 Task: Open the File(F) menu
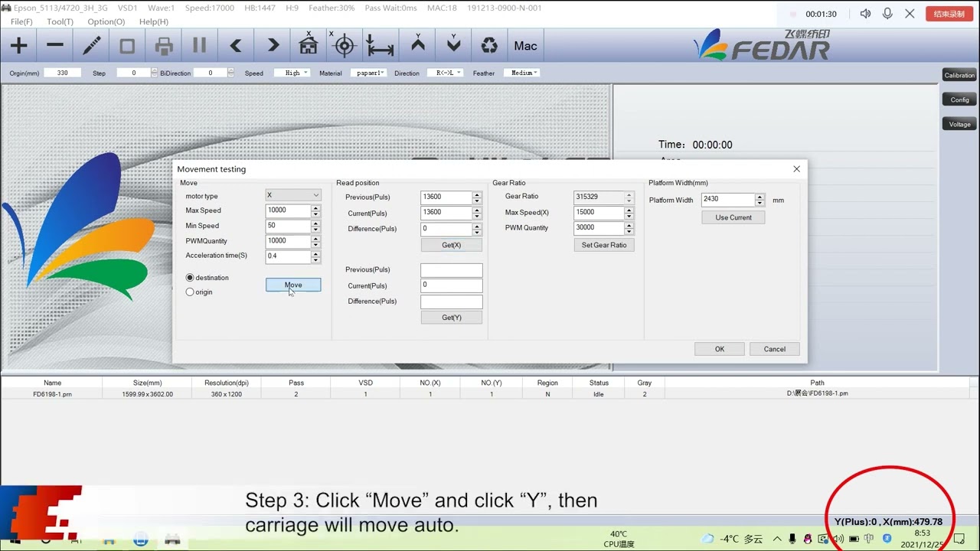(x=21, y=21)
